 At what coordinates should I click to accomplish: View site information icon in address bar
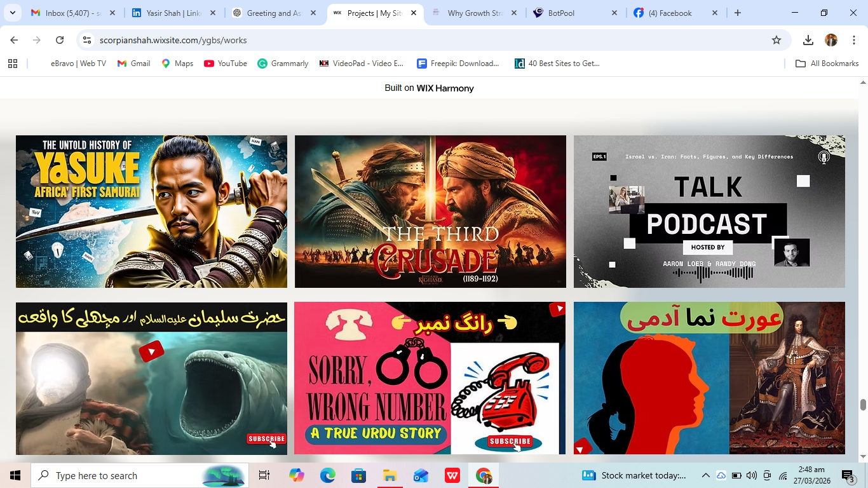coord(87,40)
